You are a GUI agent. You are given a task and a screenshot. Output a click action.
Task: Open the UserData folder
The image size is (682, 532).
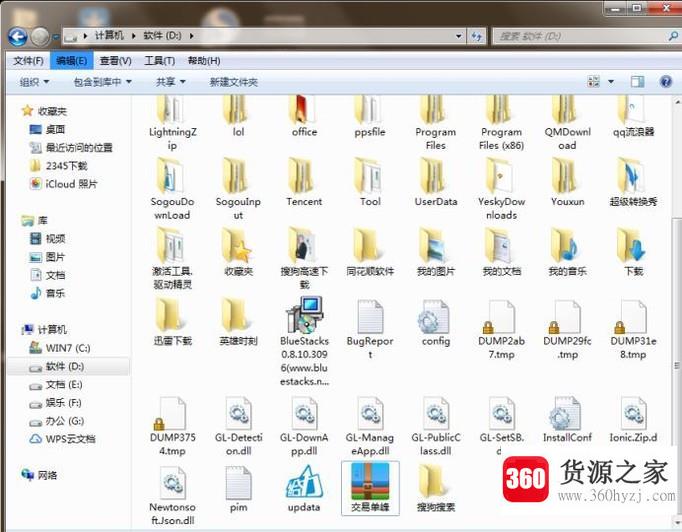click(x=435, y=183)
